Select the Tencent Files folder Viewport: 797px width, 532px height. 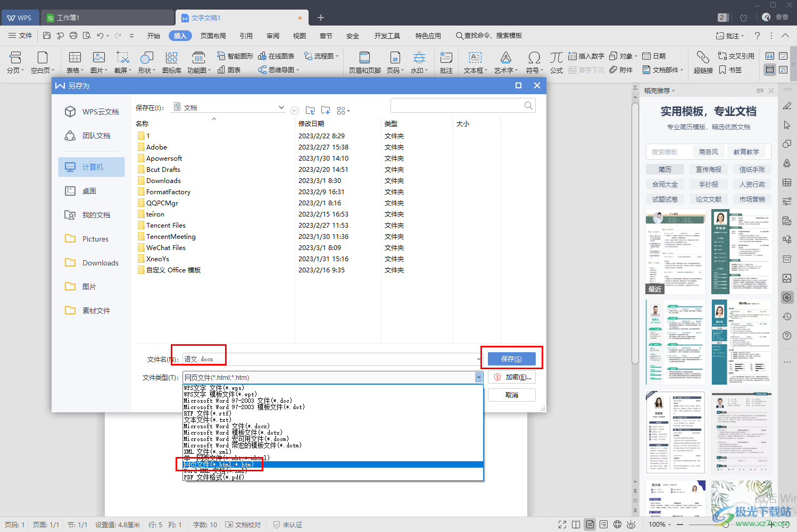(166, 225)
